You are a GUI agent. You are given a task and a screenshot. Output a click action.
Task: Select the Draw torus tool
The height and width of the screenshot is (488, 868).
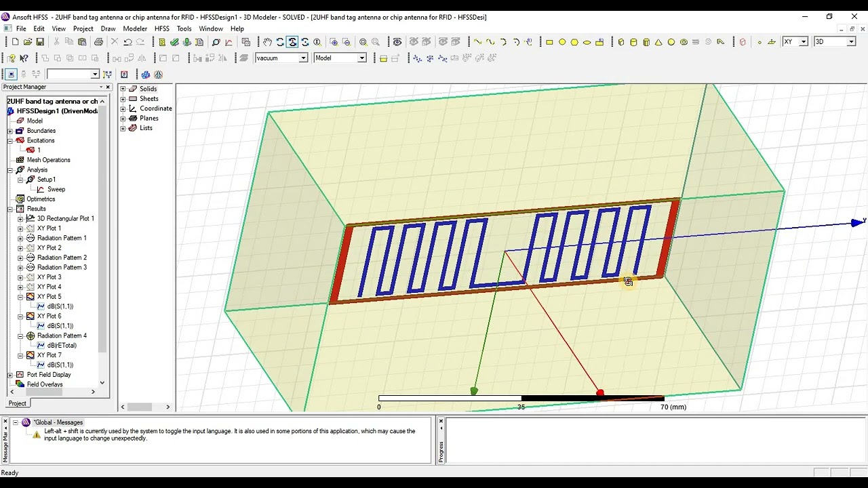[684, 42]
